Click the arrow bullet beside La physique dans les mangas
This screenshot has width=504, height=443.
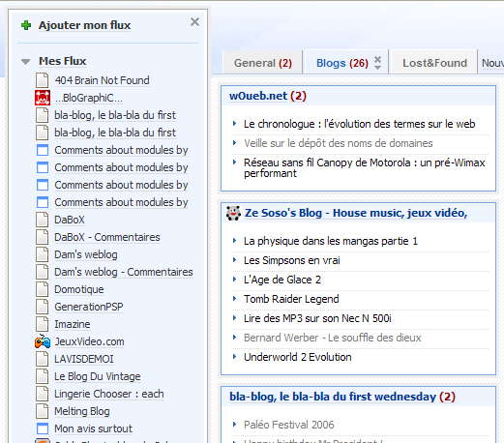[235, 241]
